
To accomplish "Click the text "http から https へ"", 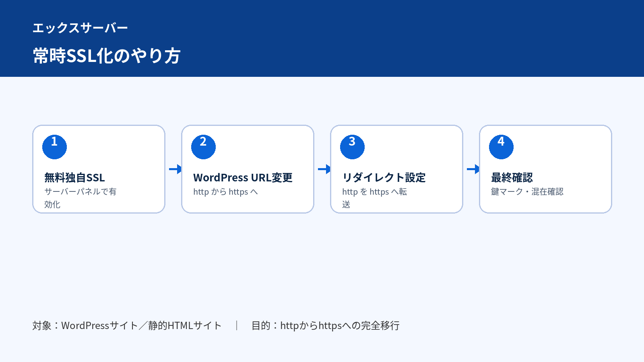I will coord(225,192).
